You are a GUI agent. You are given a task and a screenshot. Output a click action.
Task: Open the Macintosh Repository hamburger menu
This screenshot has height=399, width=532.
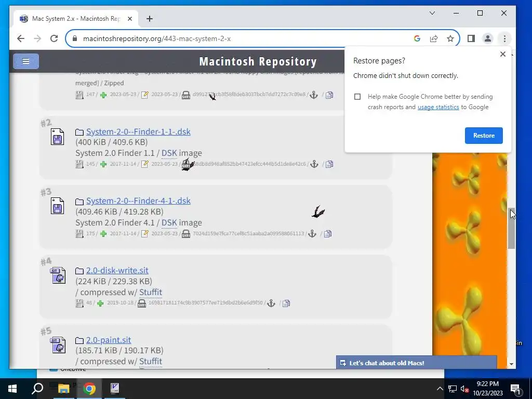(26, 61)
